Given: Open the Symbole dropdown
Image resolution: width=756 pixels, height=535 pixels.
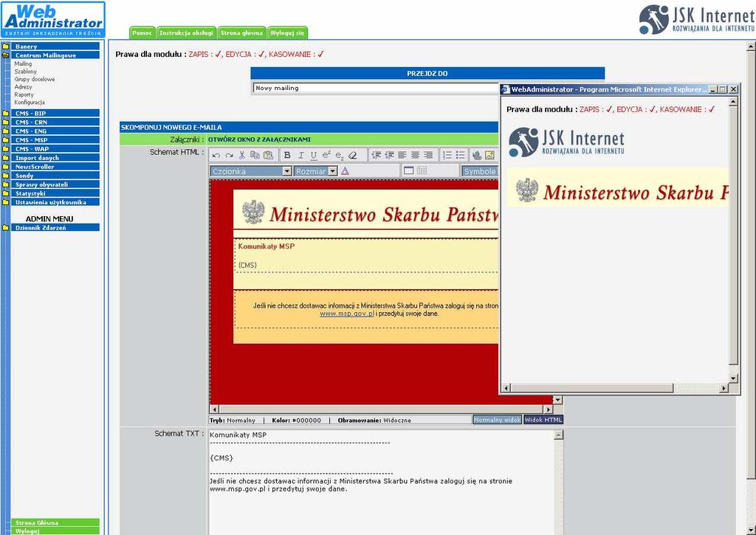Looking at the screenshot, I should pyautogui.click(x=480, y=171).
